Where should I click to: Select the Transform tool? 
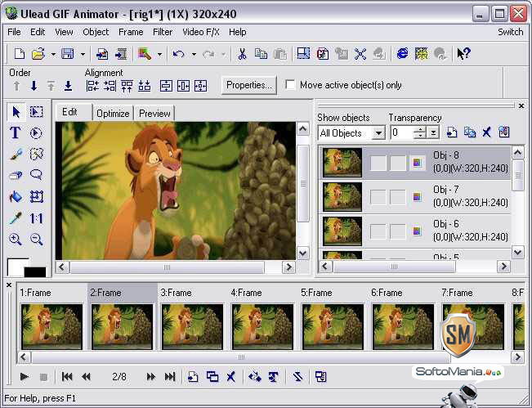pos(36,197)
